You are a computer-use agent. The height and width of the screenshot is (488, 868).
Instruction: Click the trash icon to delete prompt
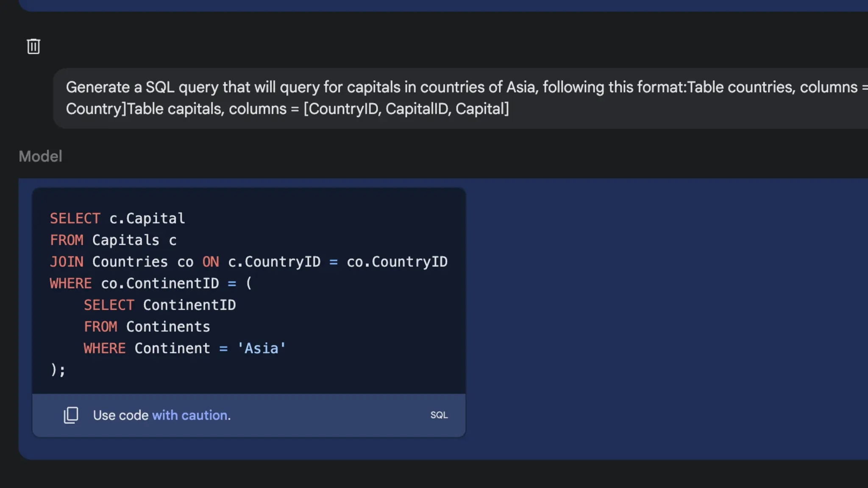(33, 46)
